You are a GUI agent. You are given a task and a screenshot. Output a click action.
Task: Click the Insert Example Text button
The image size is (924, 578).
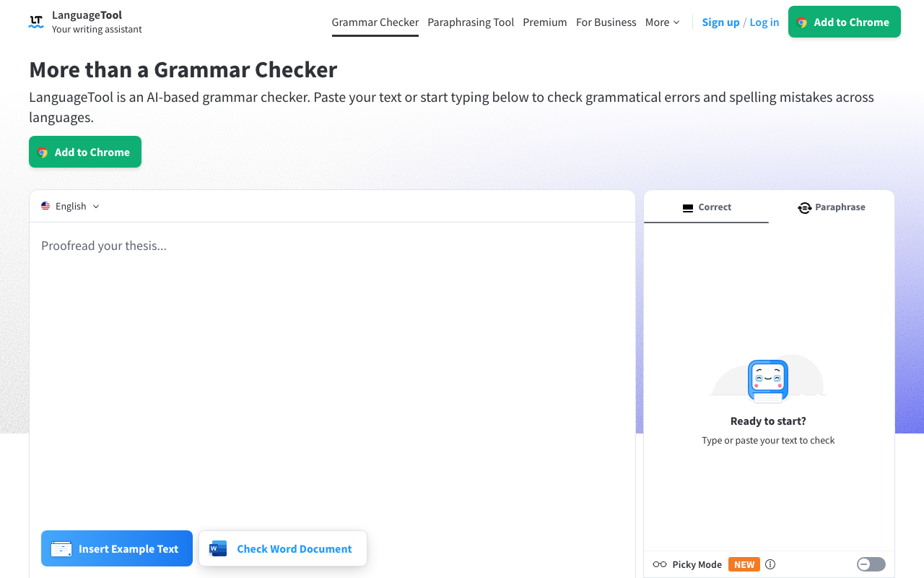point(116,548)
